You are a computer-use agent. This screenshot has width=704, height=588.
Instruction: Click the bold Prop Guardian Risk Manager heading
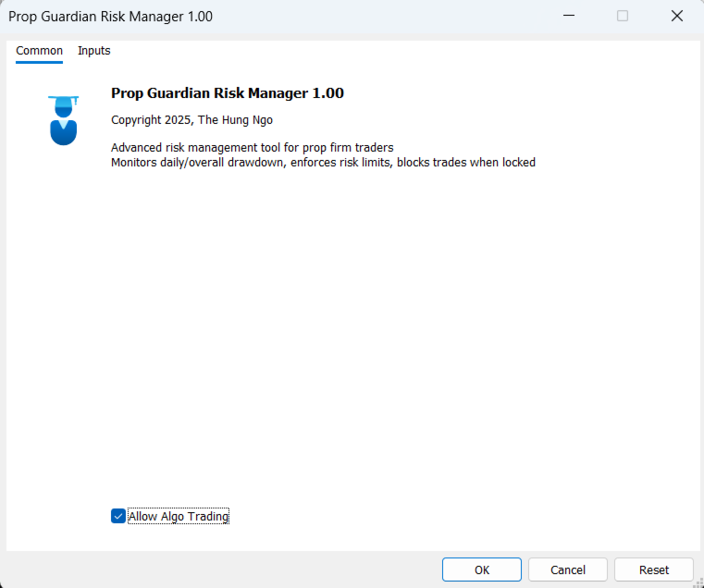coord(228,92)
